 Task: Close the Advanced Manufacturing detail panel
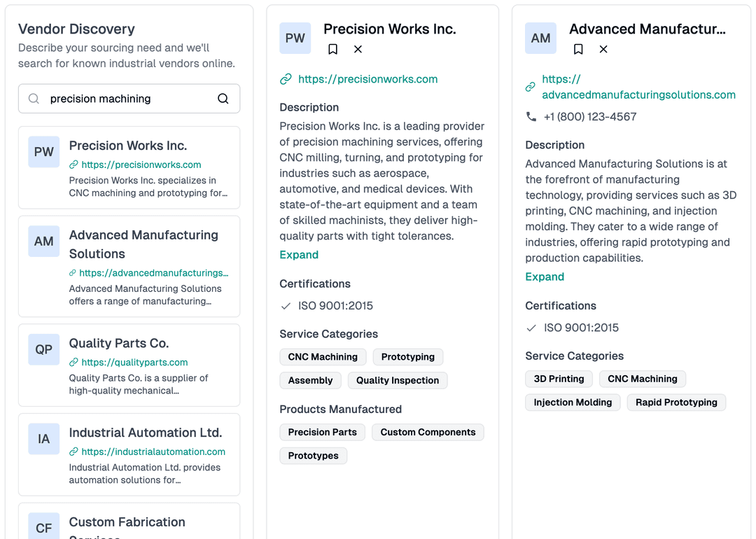[603, 49]
